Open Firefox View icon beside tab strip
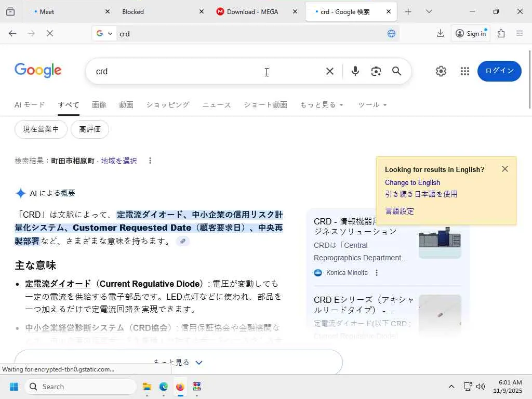The image size is (532, 399). 10,11
